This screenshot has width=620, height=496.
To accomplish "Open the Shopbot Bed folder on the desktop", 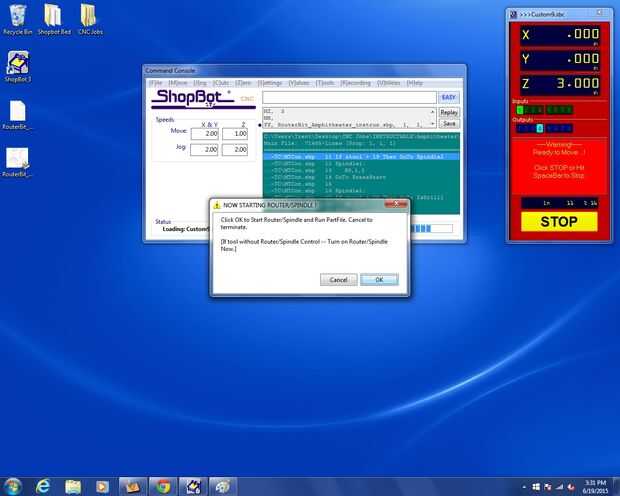I will [x=54, y=20].
